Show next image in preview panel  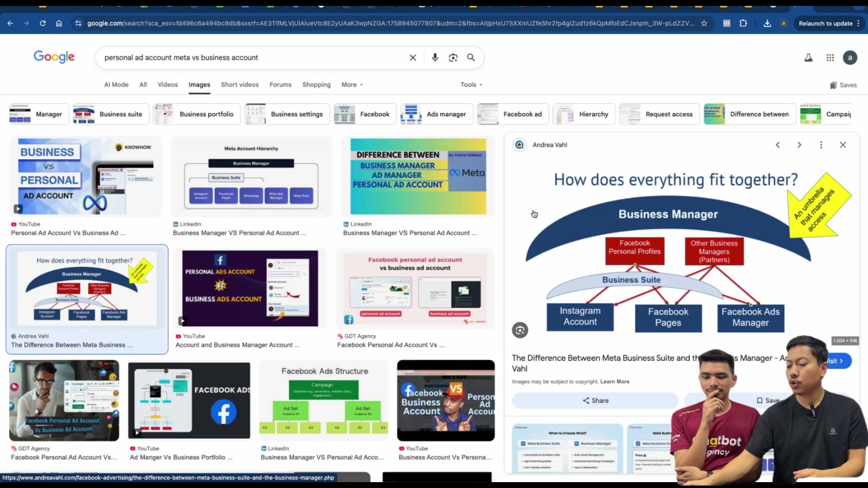click(799, 145)
